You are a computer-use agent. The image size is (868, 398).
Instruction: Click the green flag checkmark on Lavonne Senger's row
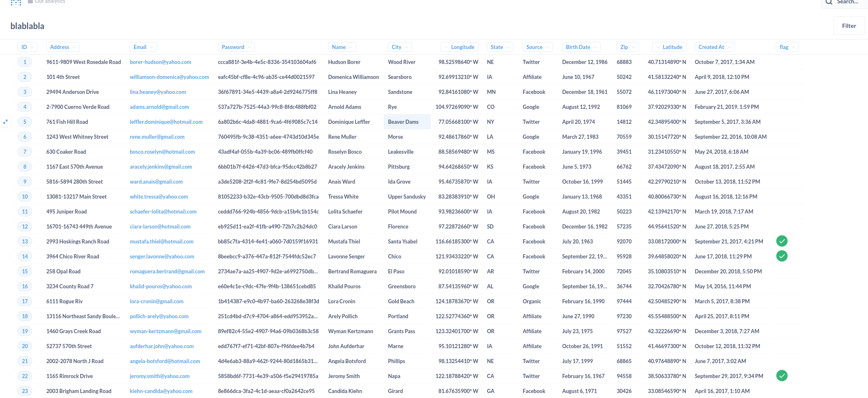(782, 256)
